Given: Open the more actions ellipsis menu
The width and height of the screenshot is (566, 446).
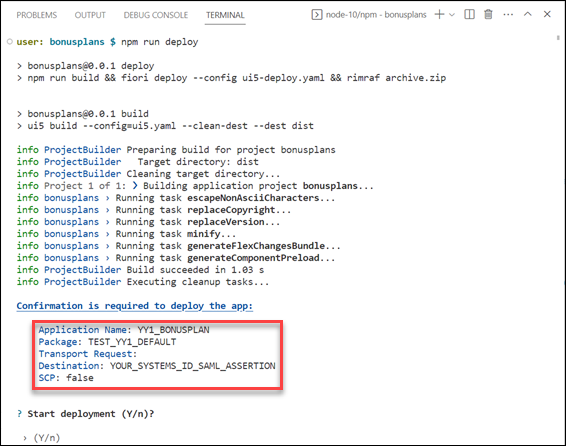Looking at the screenshot, I should [508, 15].
